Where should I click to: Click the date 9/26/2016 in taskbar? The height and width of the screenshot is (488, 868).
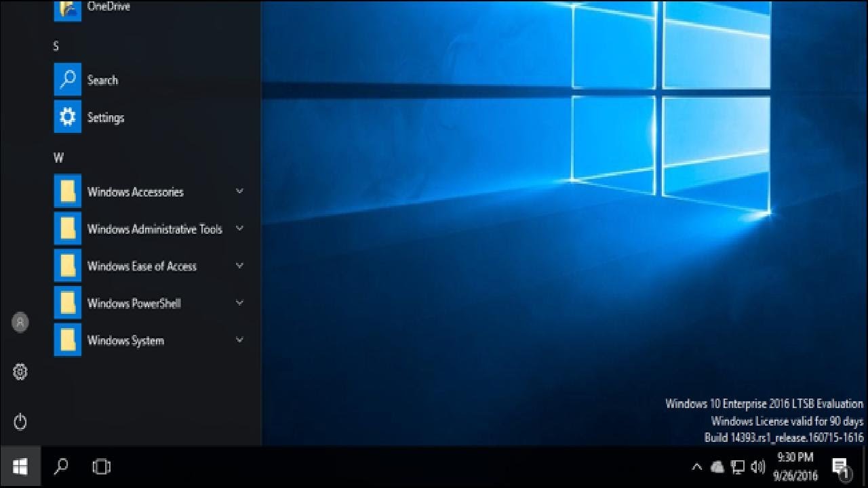pyautogui.click(x=795, y=476)
